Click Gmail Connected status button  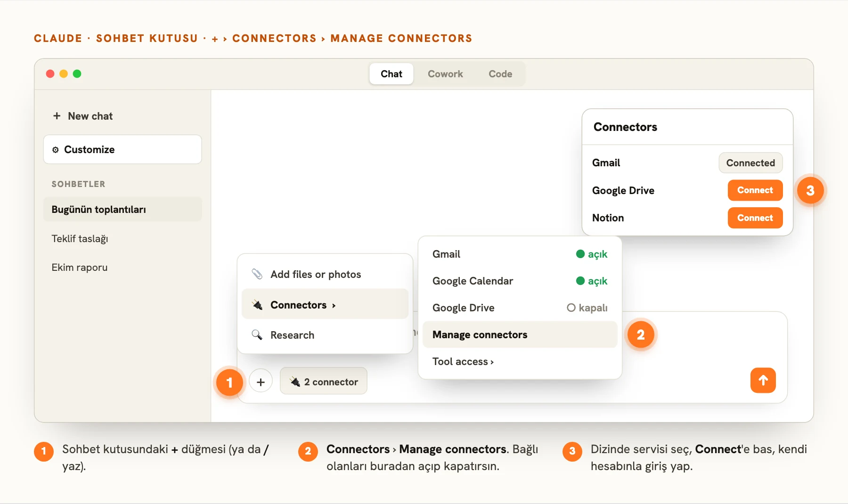[750, 163]
